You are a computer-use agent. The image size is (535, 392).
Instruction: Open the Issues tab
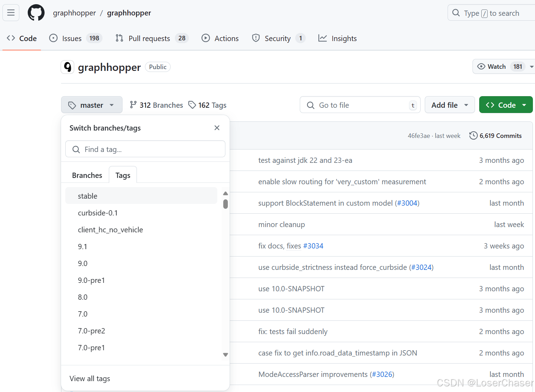pyautogui.click(x=75, y=38)
